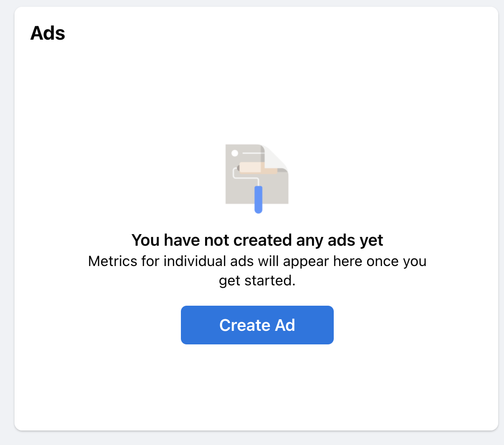Click the word 'Create' inside the blue button
Screen dimensions: 504x445
(245, 325)
